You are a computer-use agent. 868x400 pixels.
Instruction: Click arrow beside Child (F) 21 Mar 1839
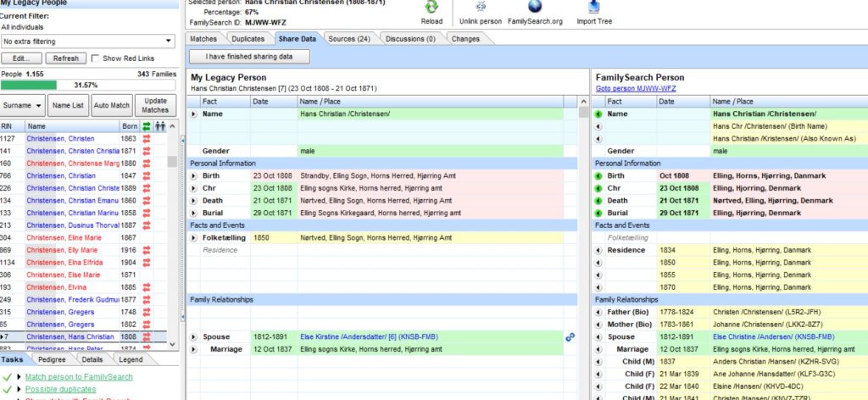pos(598,374)
